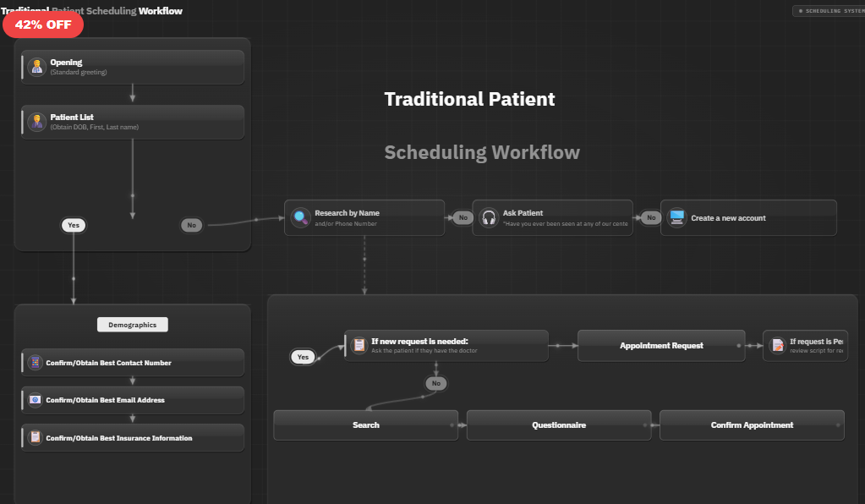Open the computer icon on Create a new account

tap(676, 217)
